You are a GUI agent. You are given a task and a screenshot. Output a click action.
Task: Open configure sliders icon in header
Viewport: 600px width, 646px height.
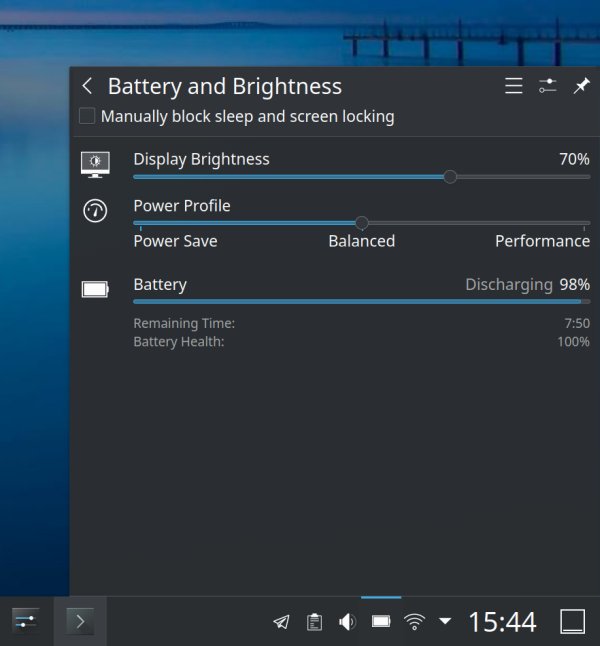click(x=547, y=86)
